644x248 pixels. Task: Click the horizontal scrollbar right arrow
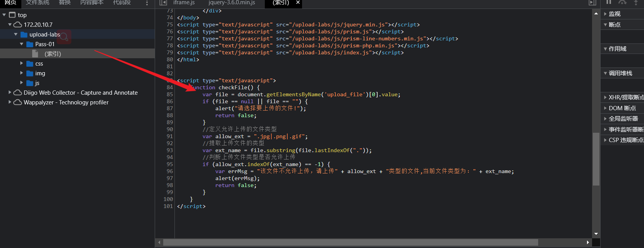click(x=588, y=242)
